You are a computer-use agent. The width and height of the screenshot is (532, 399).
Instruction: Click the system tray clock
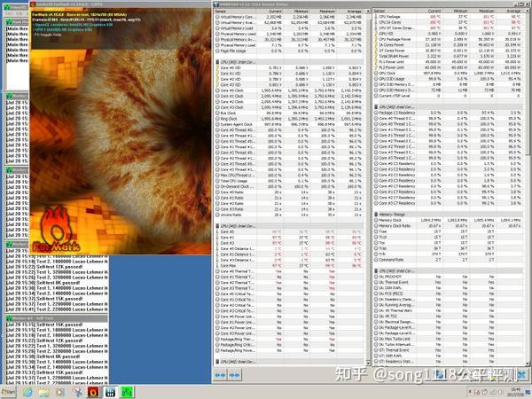click(515, 392)
